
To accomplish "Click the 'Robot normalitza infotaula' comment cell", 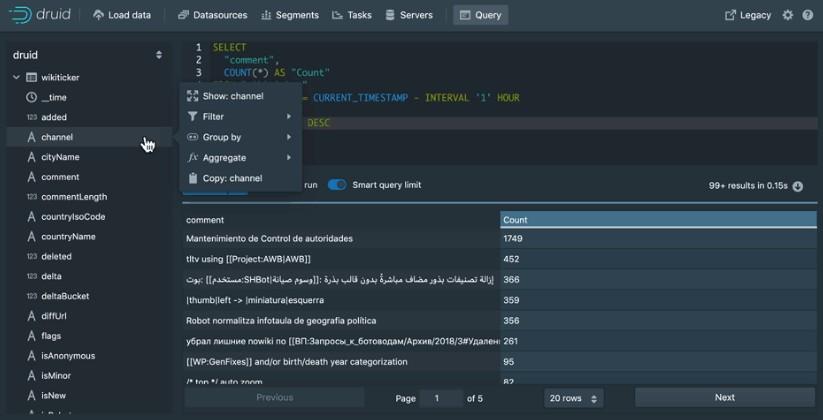I will (x=341, y=321).
